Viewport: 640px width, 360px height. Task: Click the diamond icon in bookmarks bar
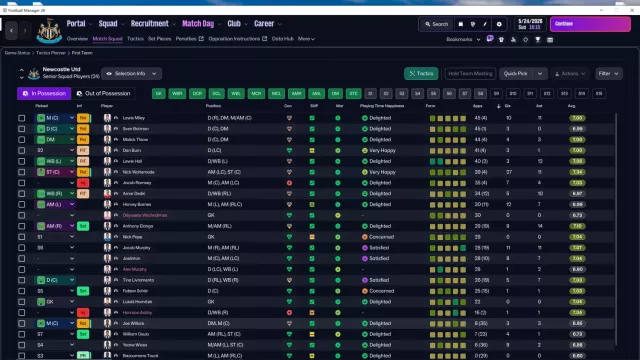pos(525,40)
